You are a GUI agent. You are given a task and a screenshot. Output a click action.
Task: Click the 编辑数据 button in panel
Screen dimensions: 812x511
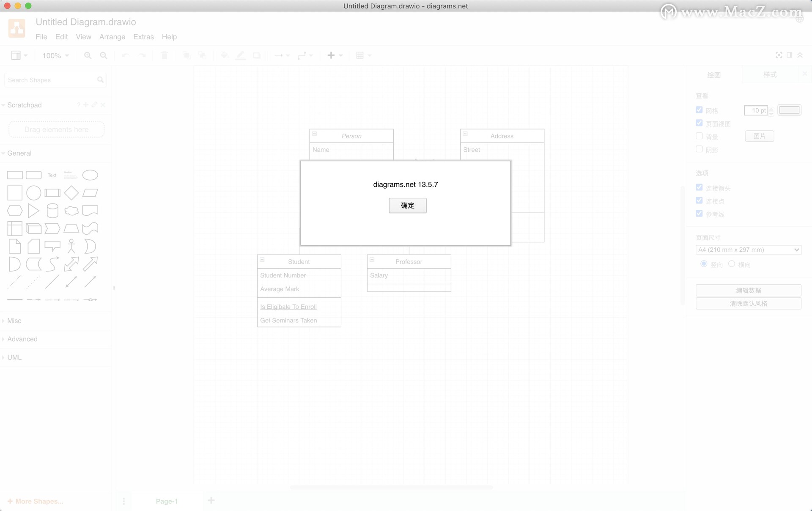(x=747, y=290)
